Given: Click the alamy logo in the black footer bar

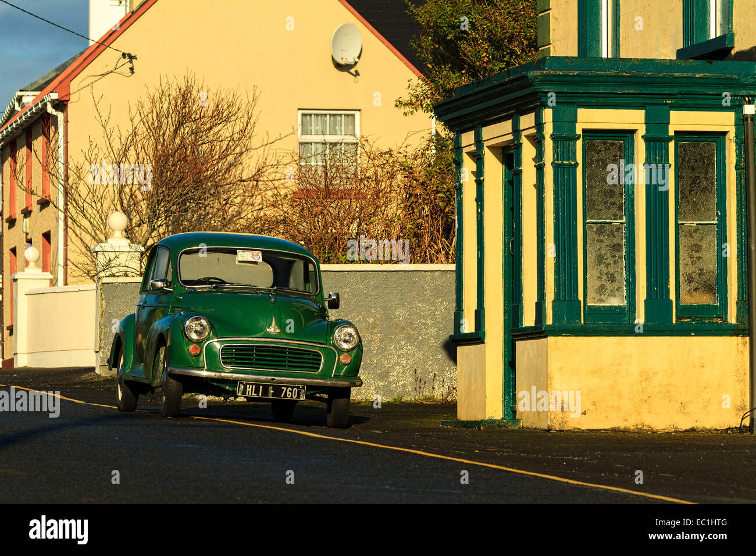Looking at the screenshot, I should 58,530.
